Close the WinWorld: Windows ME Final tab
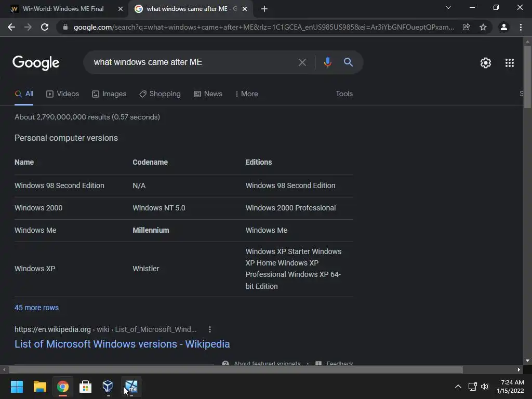Image resolution: width=532 pixels, height=399 pixels. point(120,9)
